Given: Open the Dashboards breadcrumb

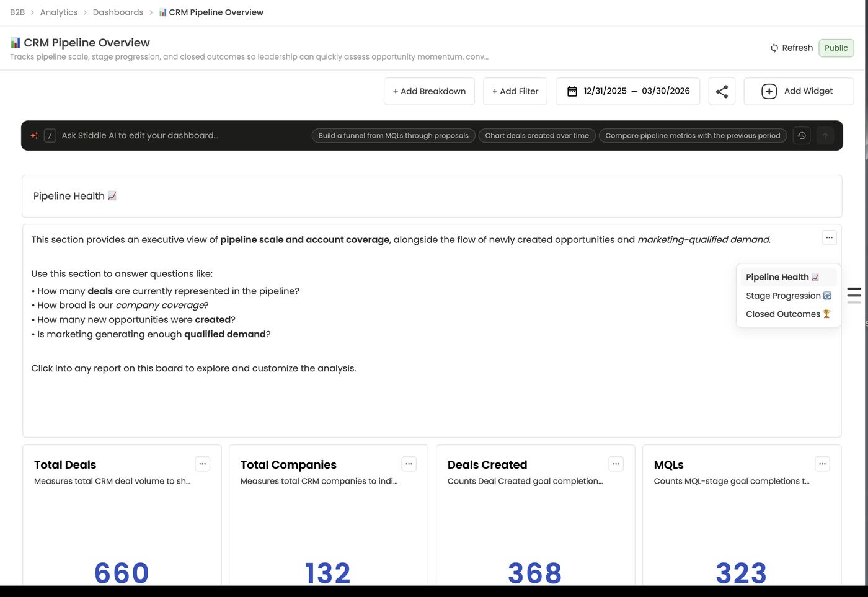Looking at the screenshot, I should point(118,12).
